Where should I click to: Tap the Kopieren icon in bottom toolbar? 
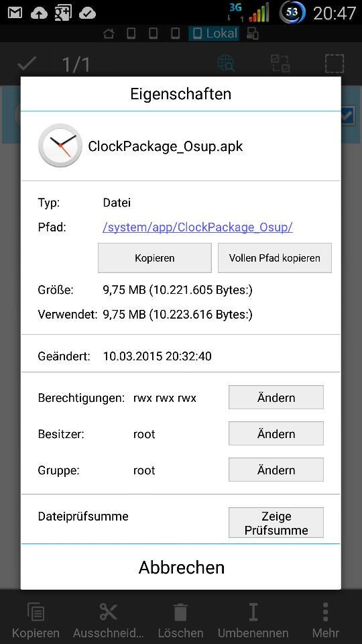click(36, 612)
